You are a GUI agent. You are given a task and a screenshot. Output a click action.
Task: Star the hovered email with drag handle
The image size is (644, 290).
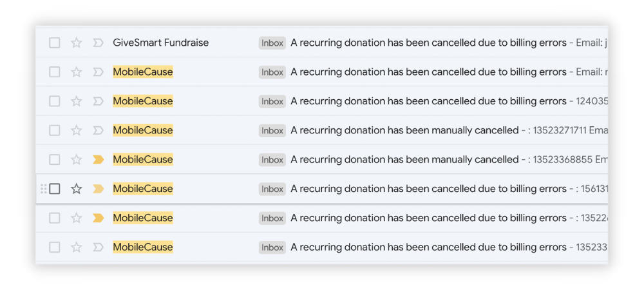coord(77,189)
